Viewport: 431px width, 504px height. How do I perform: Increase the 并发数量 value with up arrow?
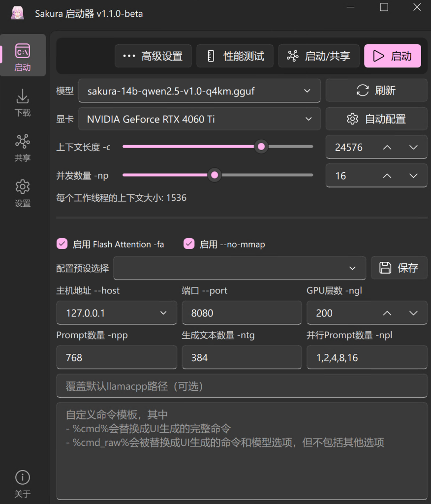coord(387,176)
